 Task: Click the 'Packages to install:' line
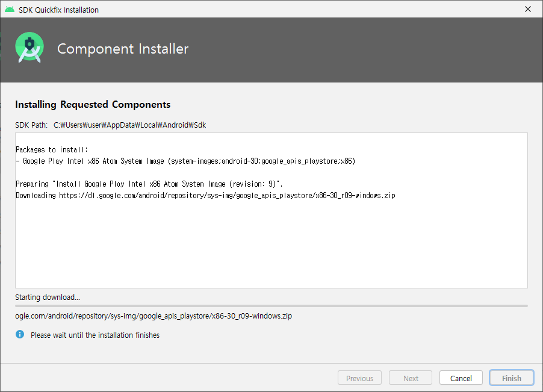click(x=52, y=149)
